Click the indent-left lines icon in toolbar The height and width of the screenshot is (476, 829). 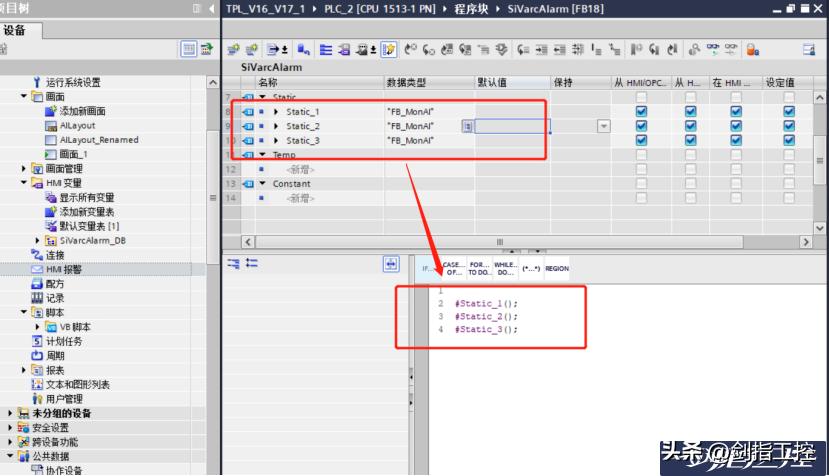pyautogui.click(x=559, y=50)
